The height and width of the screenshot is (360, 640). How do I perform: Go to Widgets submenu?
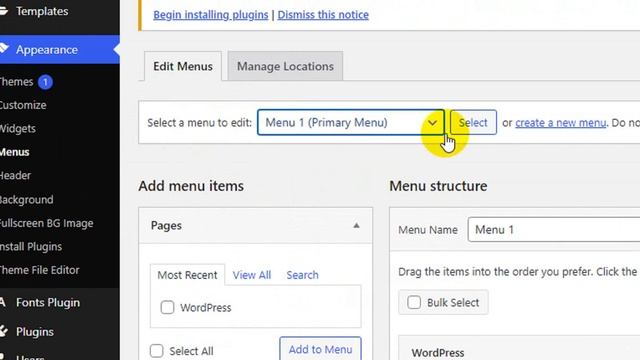point(18,129)
